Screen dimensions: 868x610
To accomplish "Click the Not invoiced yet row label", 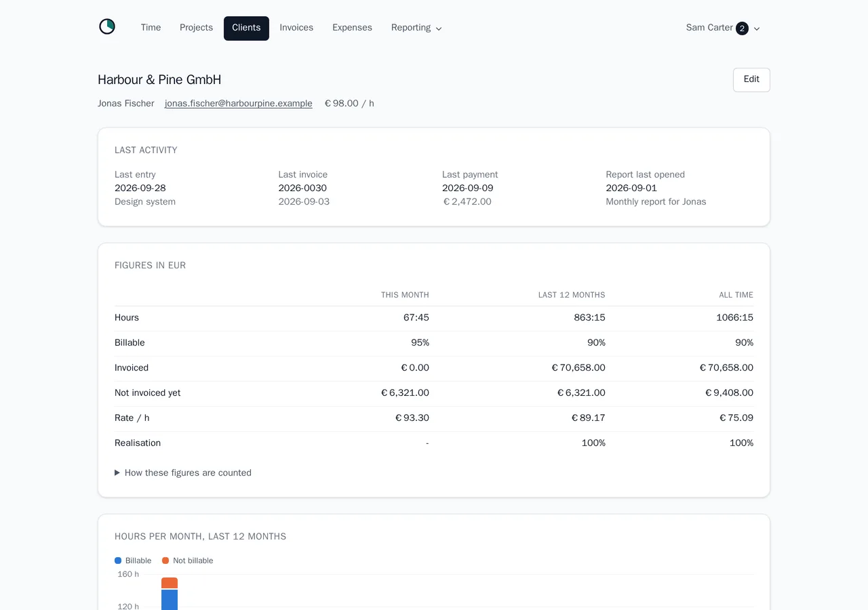I will pos(147,393).
